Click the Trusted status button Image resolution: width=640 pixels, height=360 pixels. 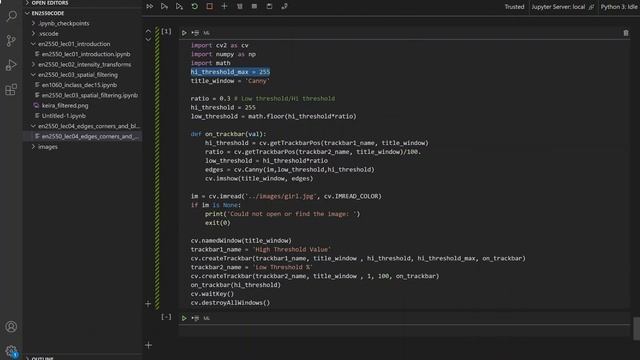click(x=514, y=7)
